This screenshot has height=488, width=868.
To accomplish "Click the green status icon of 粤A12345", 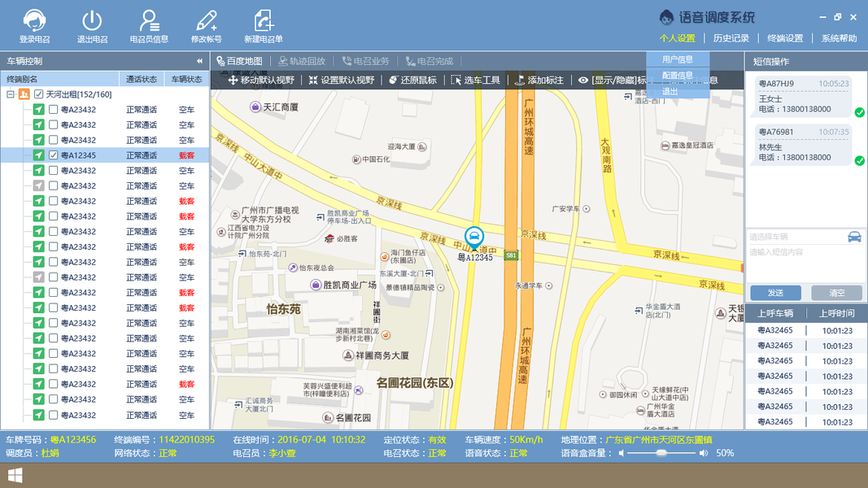I will pyautogui.click(x=38, y=155).
